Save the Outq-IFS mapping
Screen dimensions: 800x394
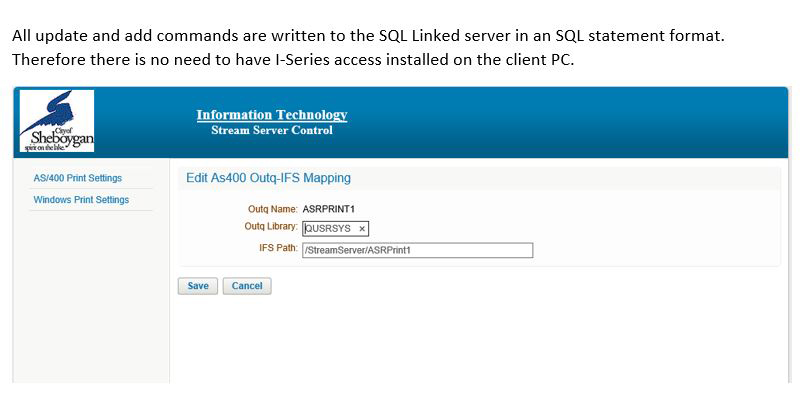point(197,286)
